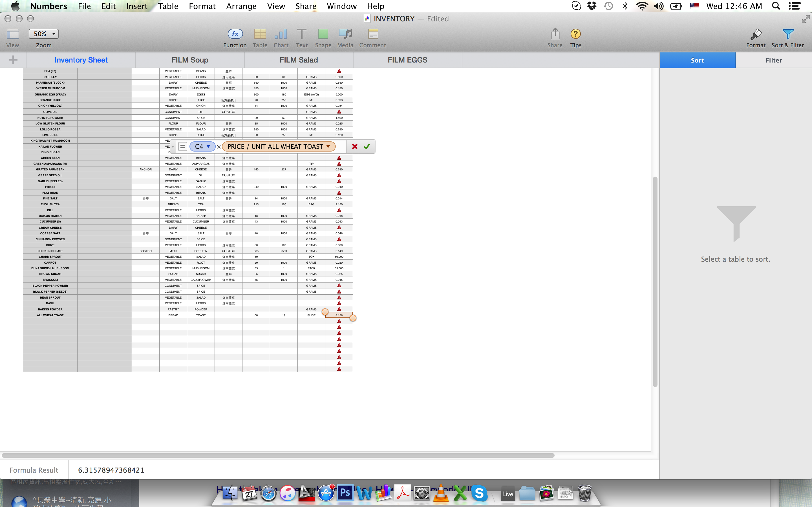
Task: Insert a Table from the toolbar
Action: (260, 34)
